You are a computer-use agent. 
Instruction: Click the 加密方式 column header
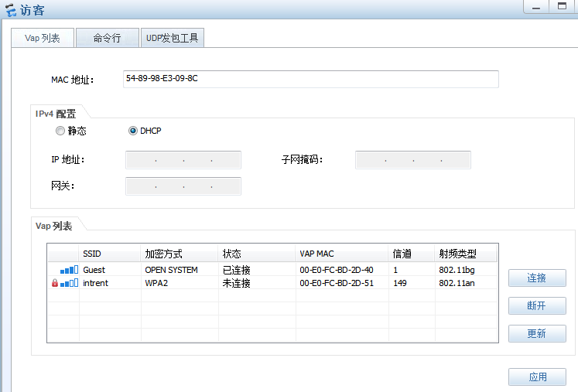(x=180, y=254)
